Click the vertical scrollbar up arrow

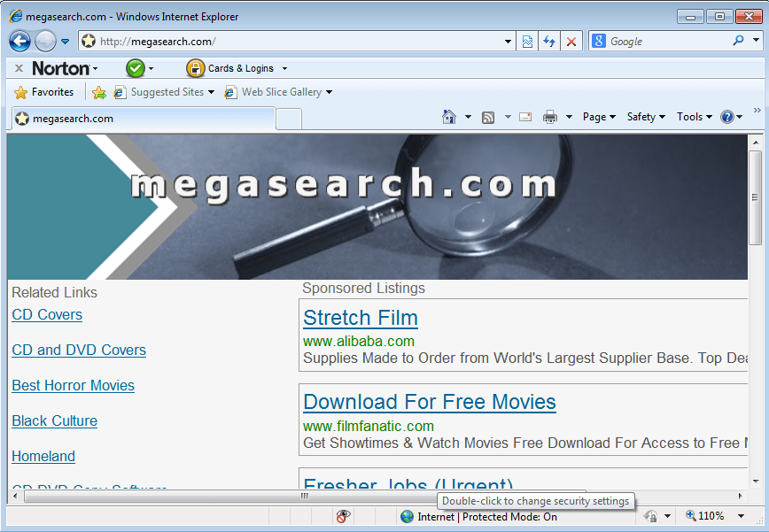click(x=755, y=142)
